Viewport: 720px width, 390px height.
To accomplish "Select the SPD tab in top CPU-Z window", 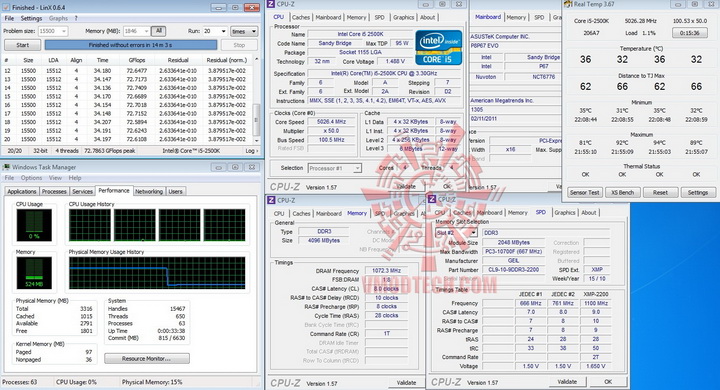I will (x=379, y=17).
